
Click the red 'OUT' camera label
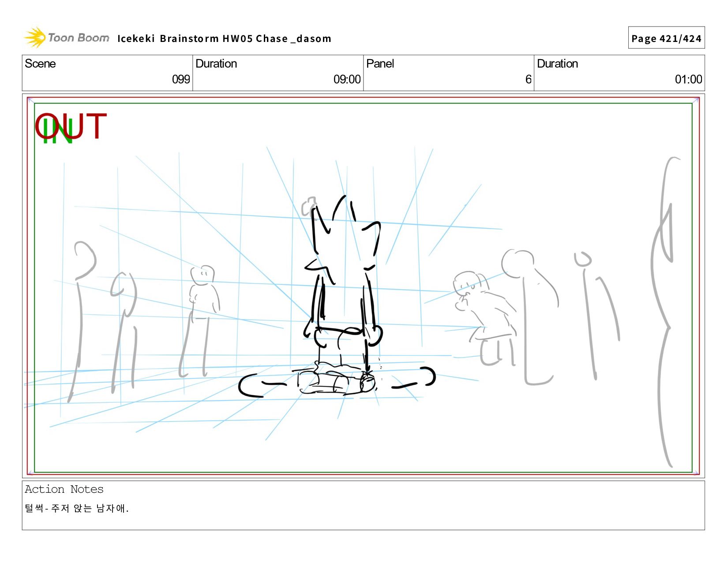[71, 126]
